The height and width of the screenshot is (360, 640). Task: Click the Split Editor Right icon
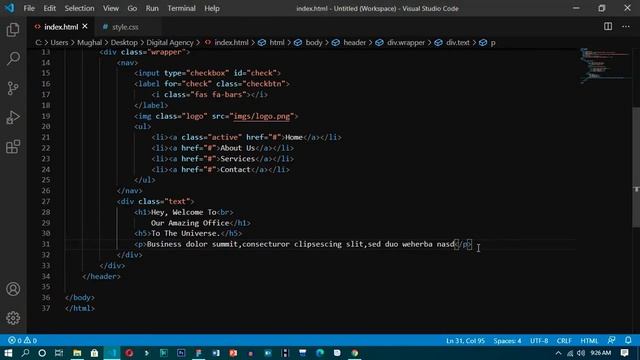tap(608, 27)
